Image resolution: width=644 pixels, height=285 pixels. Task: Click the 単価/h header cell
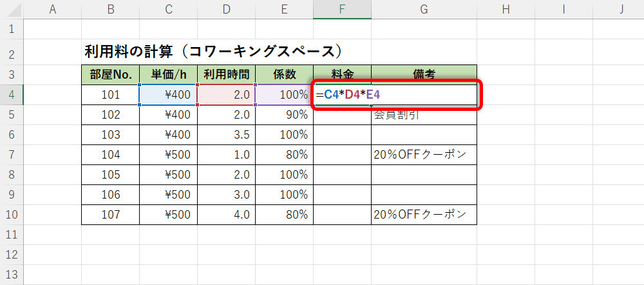tap(168, 74)
